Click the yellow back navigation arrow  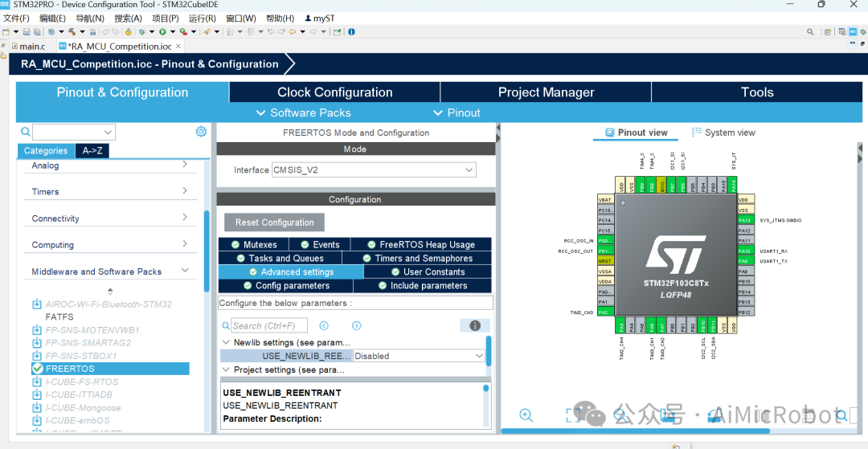[293, 32]
